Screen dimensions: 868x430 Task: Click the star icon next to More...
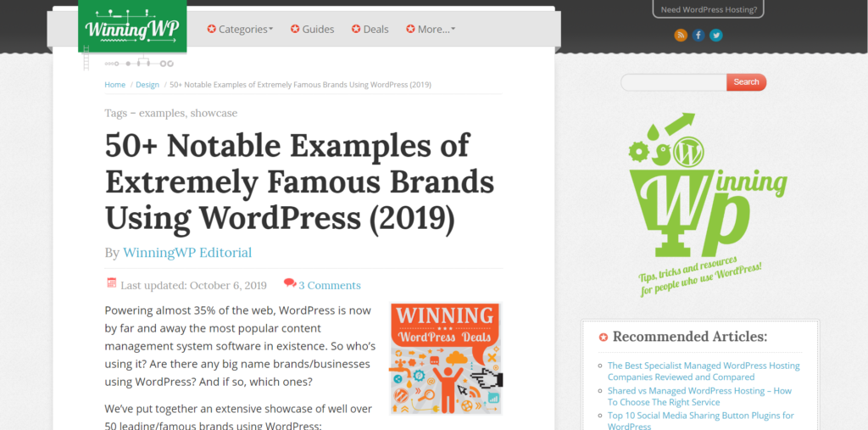click(410, 29)
